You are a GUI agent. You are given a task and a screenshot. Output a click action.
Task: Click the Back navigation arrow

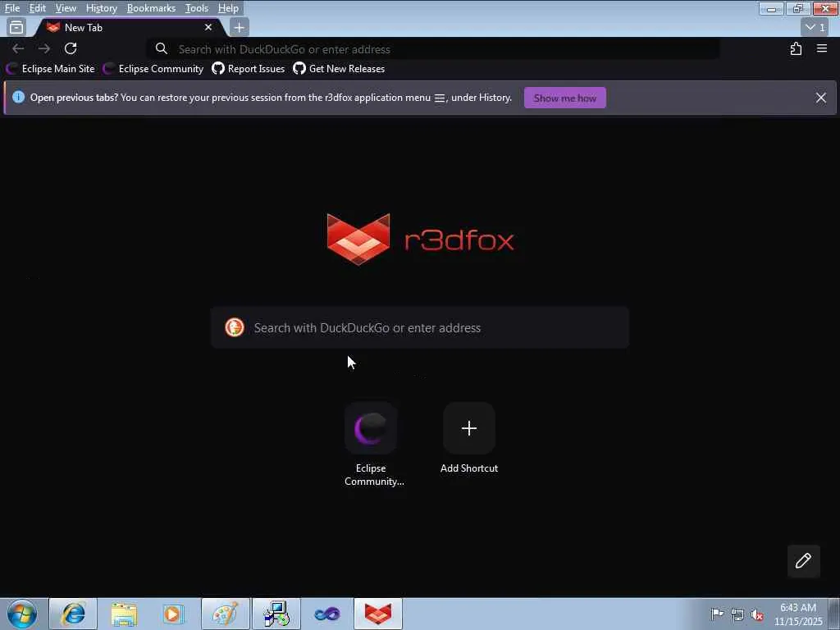pyautogui.click(x=18, y=48)
